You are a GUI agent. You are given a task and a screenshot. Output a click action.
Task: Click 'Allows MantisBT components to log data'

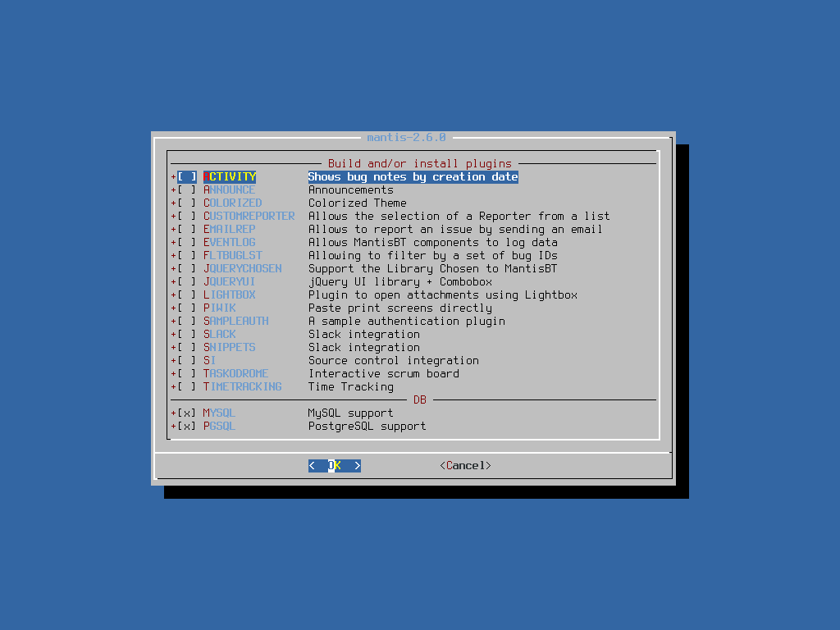433,243
